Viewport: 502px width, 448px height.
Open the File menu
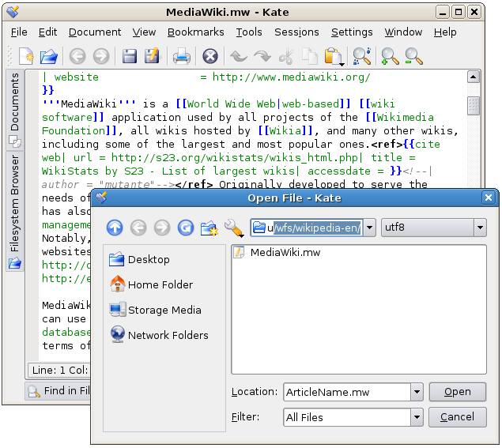tap(19, 32)
